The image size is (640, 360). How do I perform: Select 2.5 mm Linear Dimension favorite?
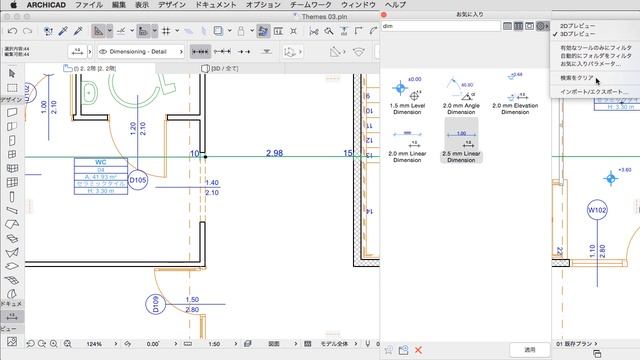[x=461, y=141]
